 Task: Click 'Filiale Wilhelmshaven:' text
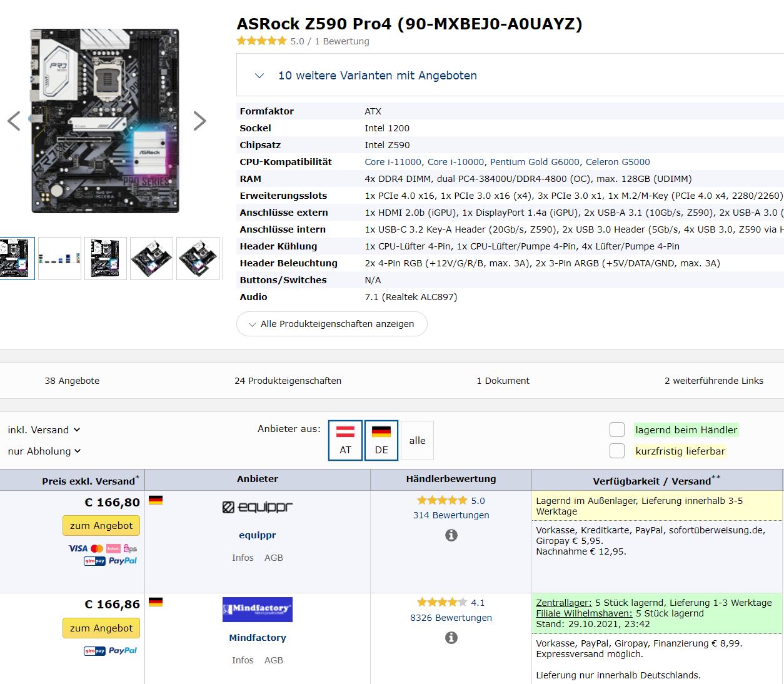point(585,613)
